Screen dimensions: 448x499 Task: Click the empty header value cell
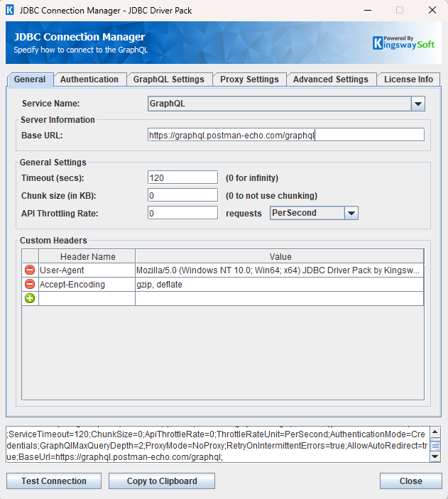click(279, 299)
